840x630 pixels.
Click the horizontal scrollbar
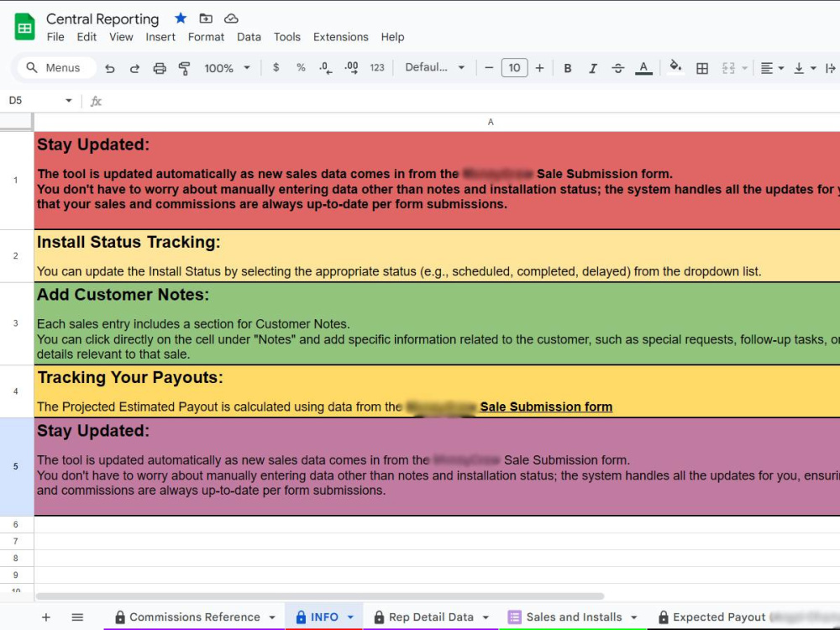click(320, 596)
